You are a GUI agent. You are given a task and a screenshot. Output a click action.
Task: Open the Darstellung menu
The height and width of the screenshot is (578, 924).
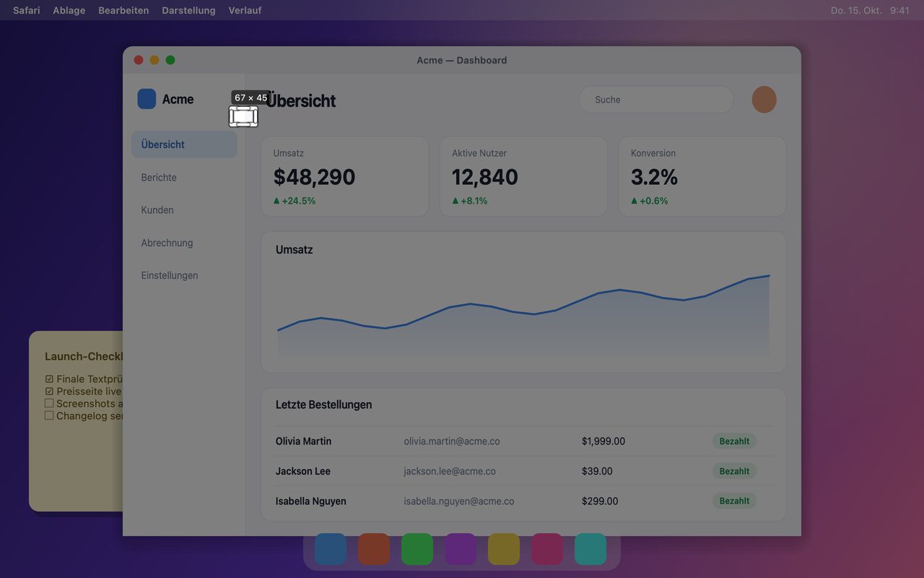188,10
